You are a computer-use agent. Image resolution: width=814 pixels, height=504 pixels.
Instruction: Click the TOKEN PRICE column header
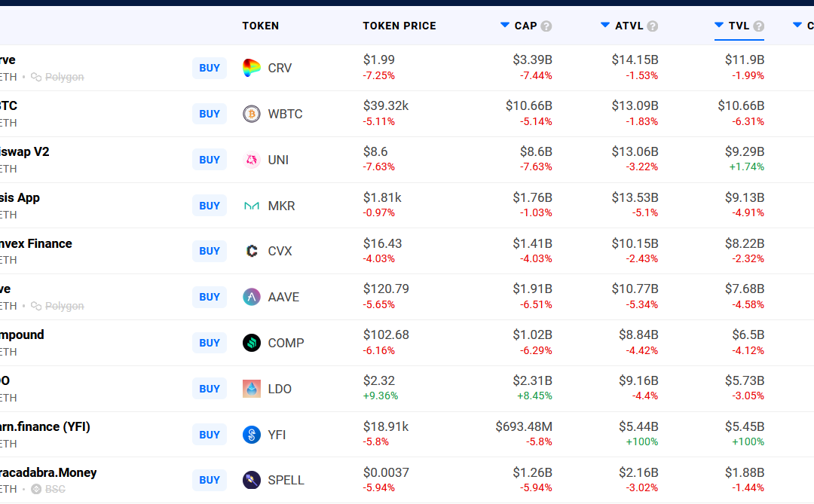(x=399, y=26)
